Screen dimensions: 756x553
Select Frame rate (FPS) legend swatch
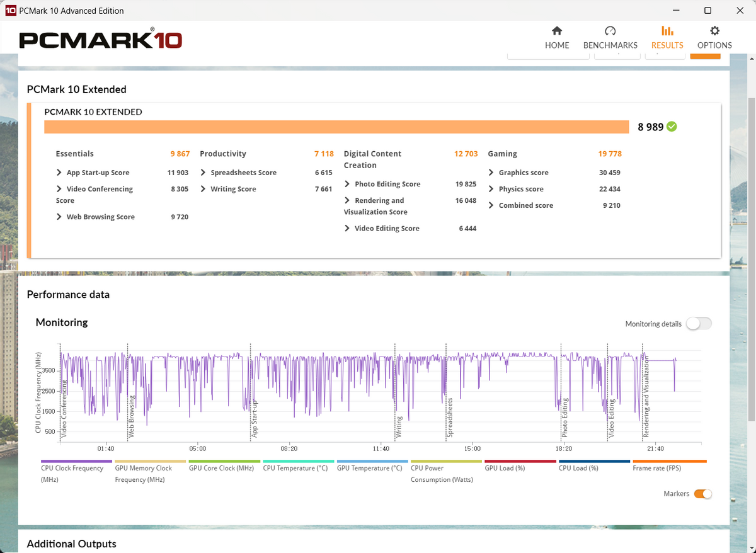(x=668, y=462)
